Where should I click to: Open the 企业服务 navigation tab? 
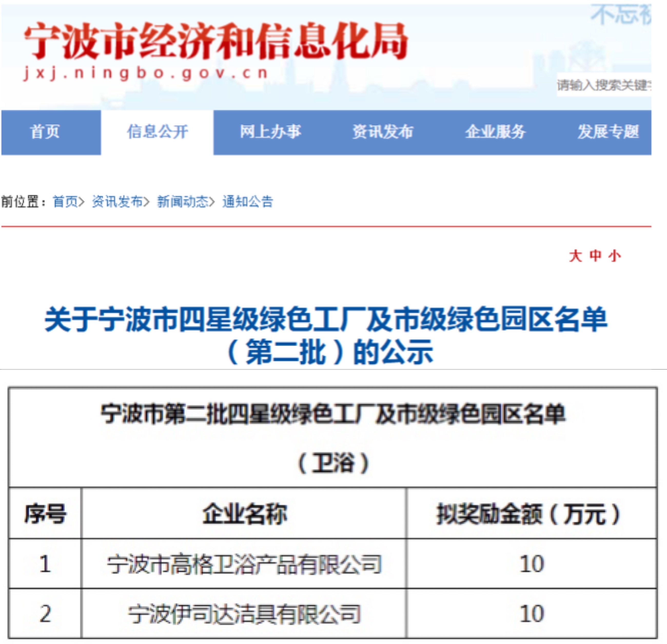coord(495,132)
